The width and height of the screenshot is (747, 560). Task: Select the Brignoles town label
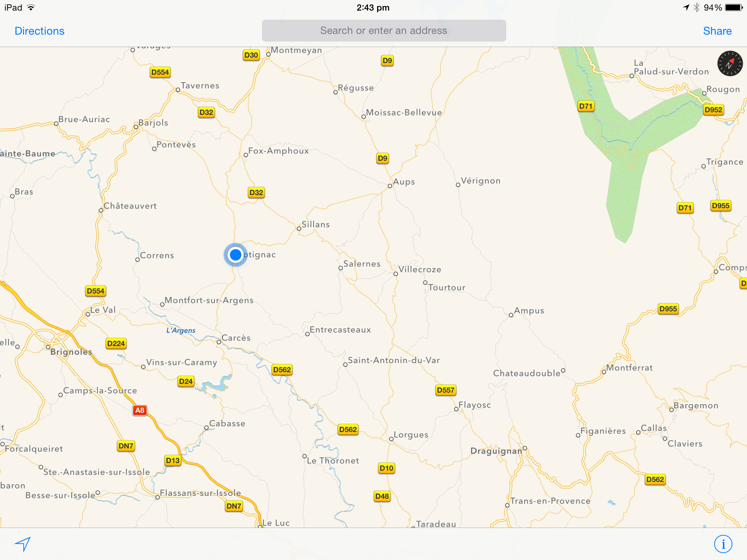[71, 352]
